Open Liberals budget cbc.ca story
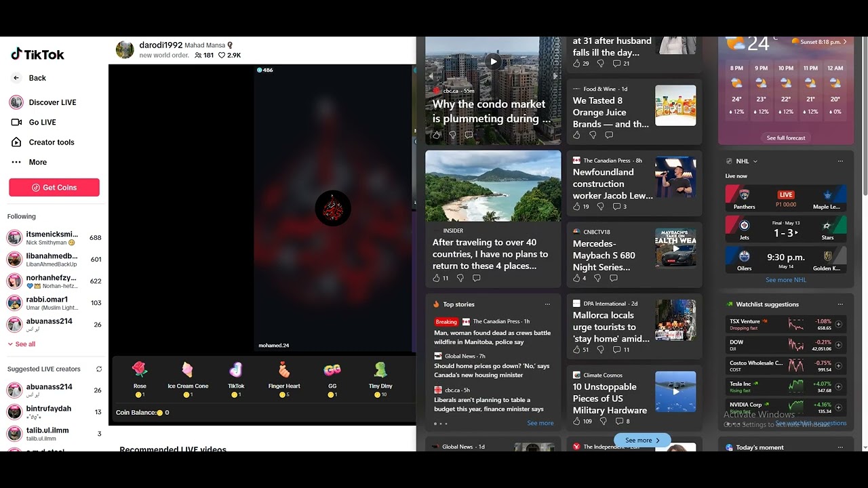The width and height of the screenshot is (868, 488). click(x=489, y=405)
